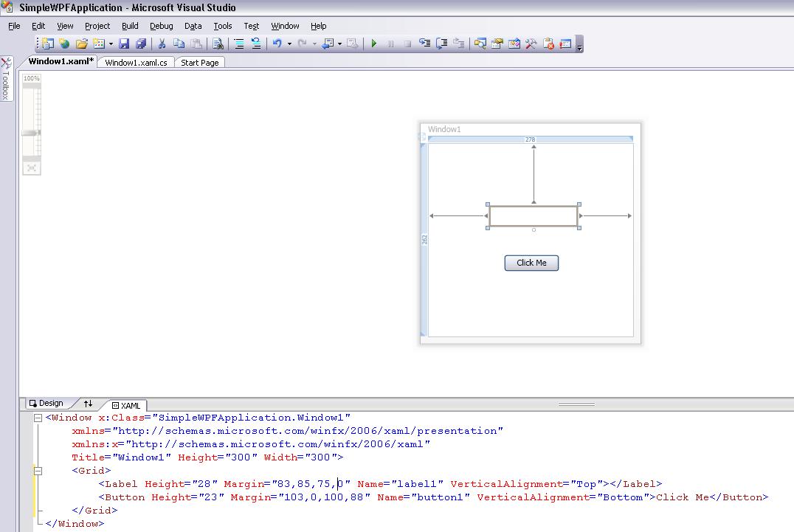The height and width of the screenshot is (532, 794).
Task: Open the toolbar options overflow dropdown
Action: (x=579, y=46)
